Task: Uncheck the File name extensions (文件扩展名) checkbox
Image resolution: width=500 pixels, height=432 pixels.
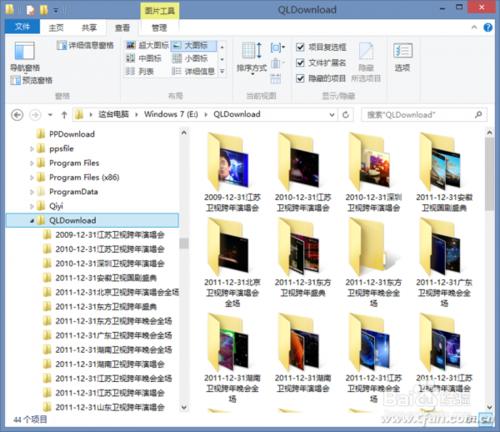Action: click(x=300, y=63)
